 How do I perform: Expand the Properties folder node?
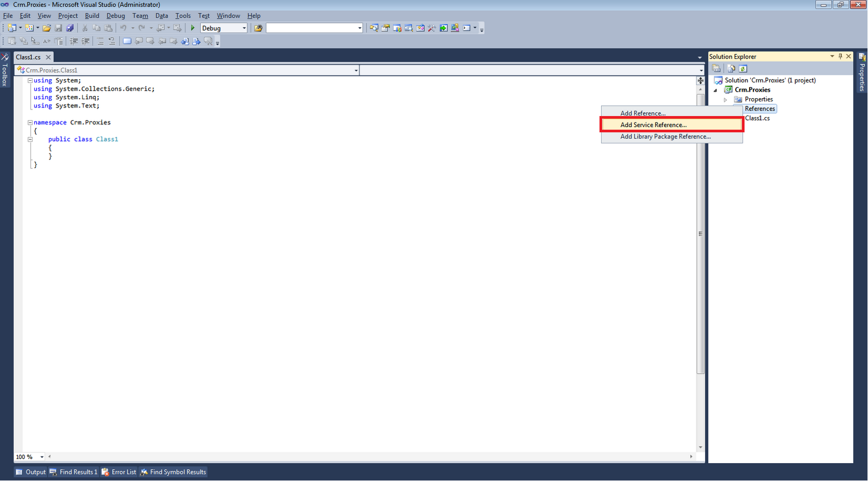pos(725,100)
